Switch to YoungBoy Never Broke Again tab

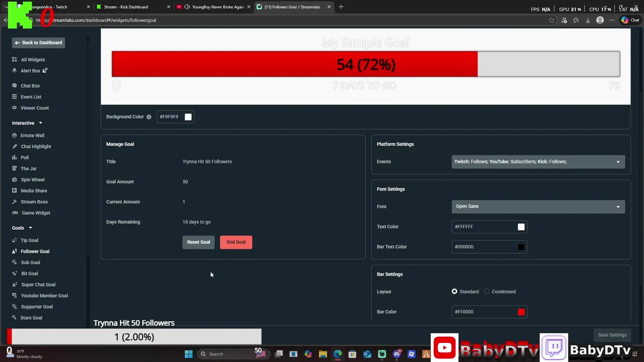pos(212,7)
